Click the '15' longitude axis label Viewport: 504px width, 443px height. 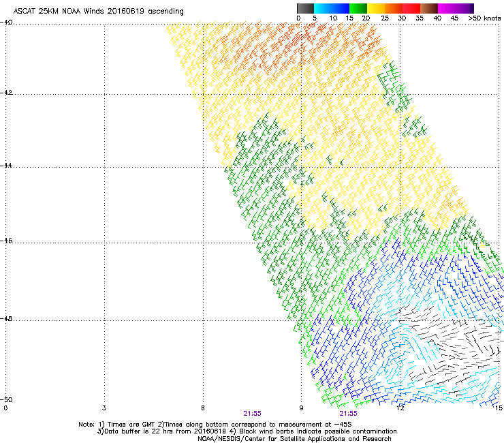[499, 408]
